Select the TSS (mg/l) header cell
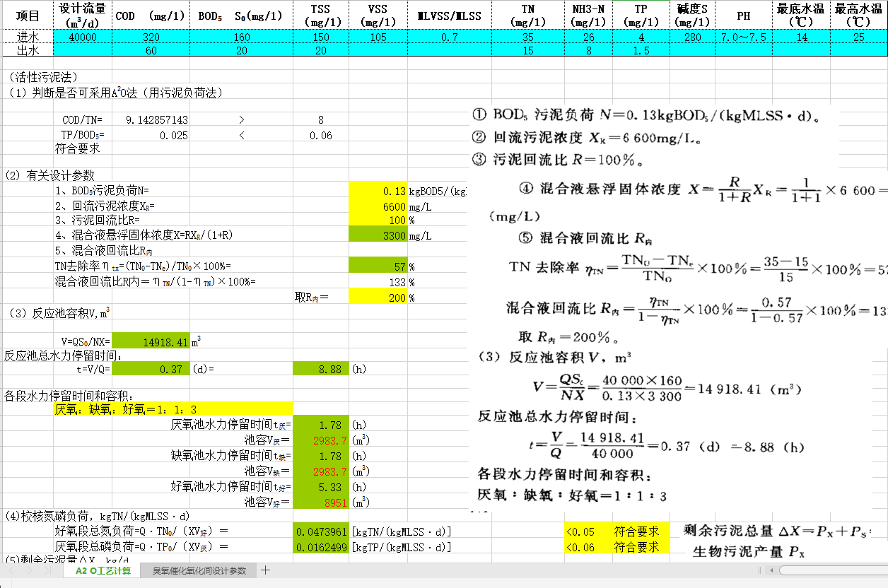The width and height of the screenshot is (888, 588). tap(321, 16)
